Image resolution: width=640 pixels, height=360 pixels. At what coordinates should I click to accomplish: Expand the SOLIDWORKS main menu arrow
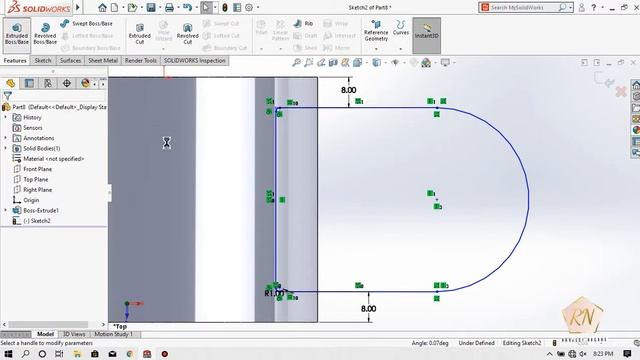point(78,7)
